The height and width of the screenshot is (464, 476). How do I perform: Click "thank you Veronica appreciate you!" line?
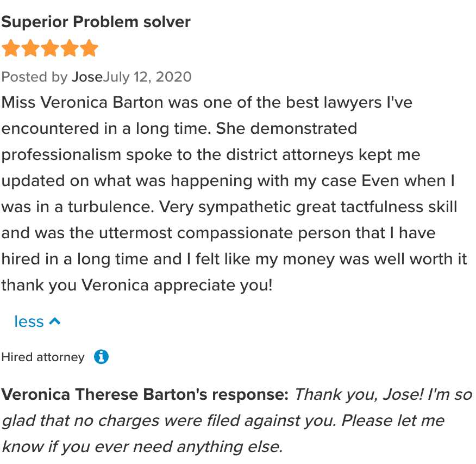(137, 285)
